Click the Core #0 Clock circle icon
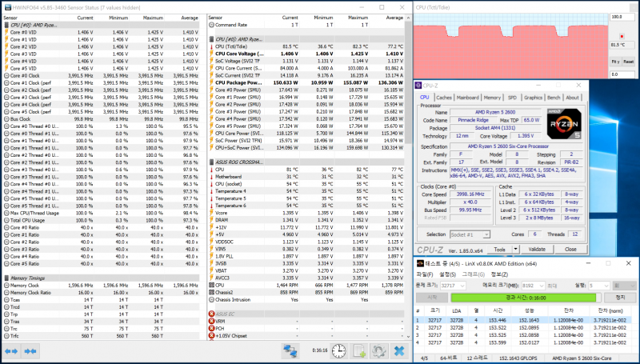 point(6,75)
